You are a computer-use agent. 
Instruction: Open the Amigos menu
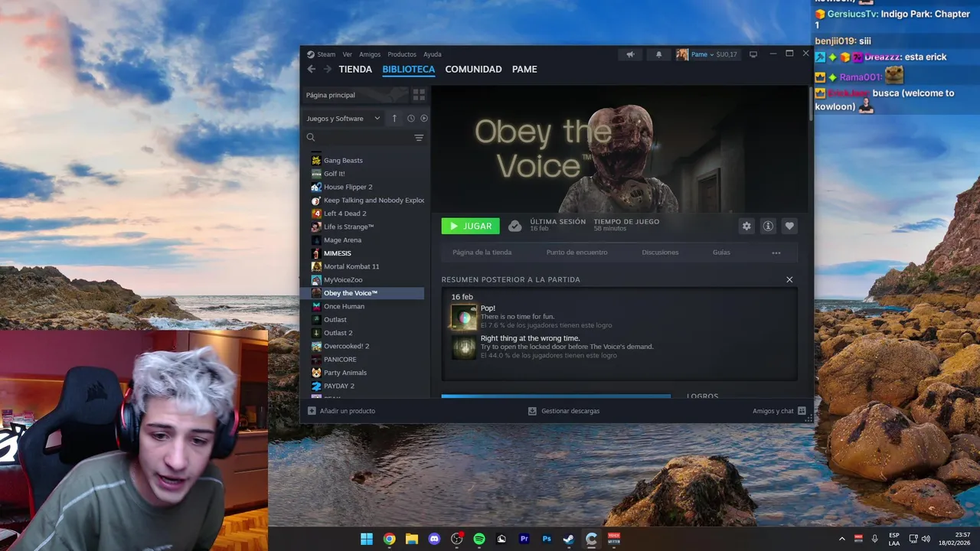coord(370,54)
